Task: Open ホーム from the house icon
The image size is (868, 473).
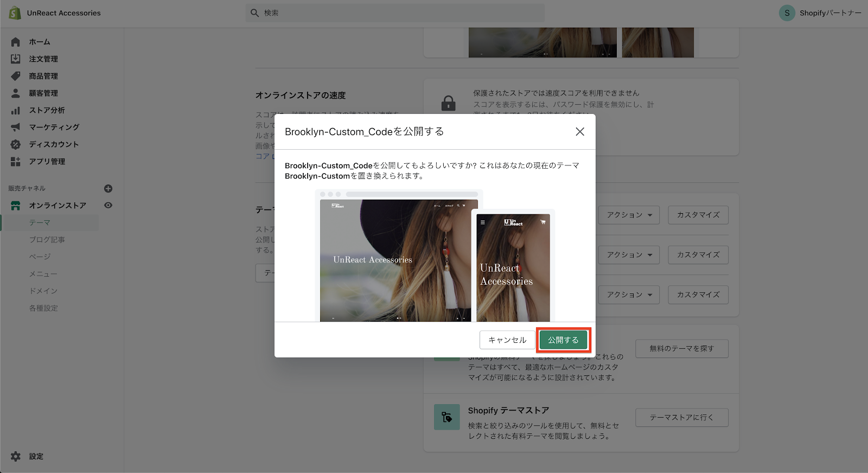Action: click(16, 42)
